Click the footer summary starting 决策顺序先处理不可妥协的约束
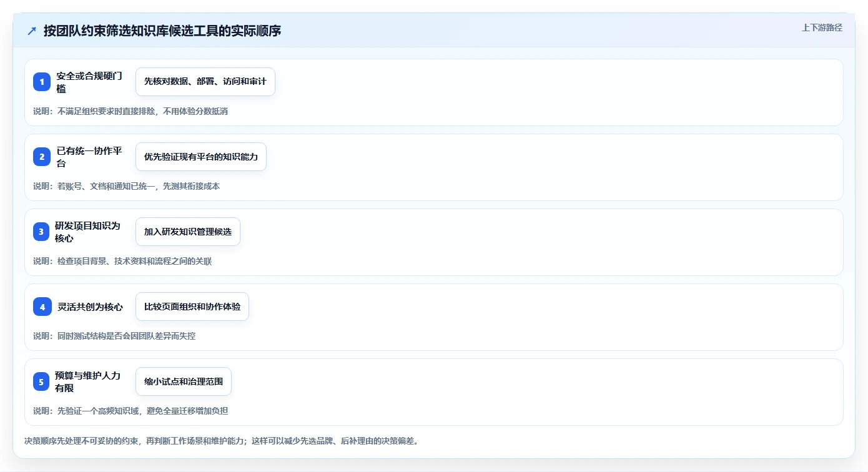Viewport: 868px width, 472px height. click(221, 441)
